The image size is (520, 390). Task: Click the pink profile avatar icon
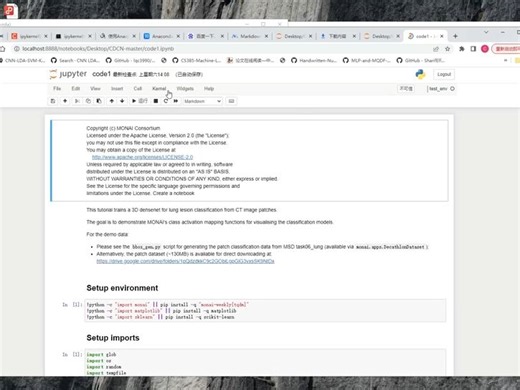485,49
